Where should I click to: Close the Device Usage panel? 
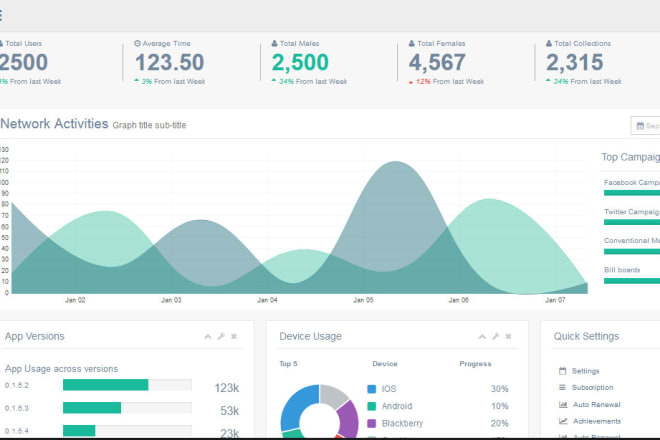click(508, 336)
